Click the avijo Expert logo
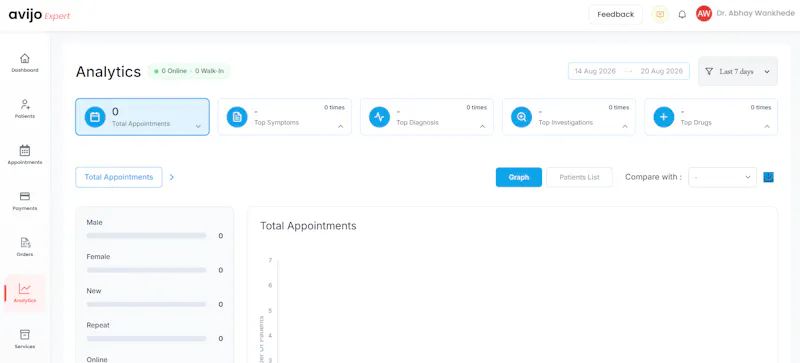This screenshot has width=800, height=363. [39, 15]
